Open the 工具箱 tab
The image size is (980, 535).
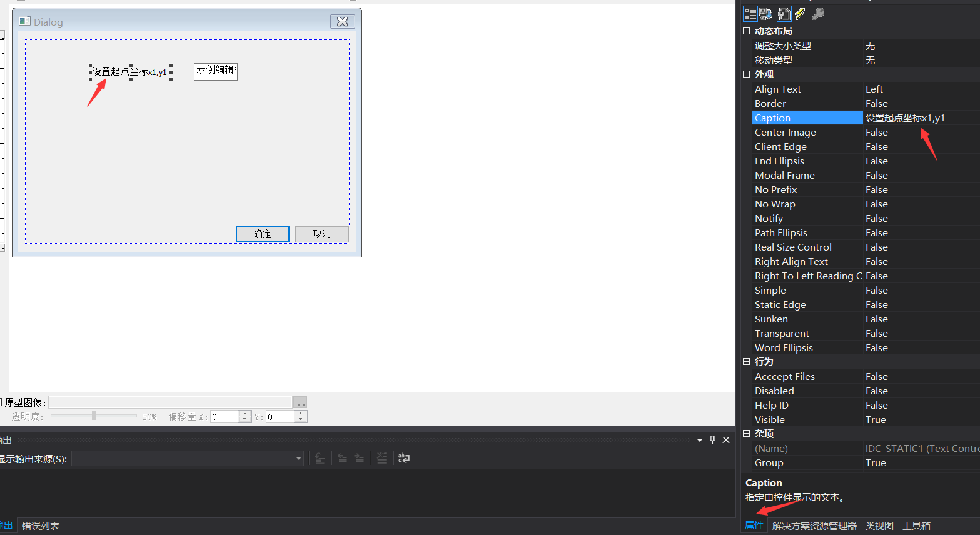pos(916,526)
